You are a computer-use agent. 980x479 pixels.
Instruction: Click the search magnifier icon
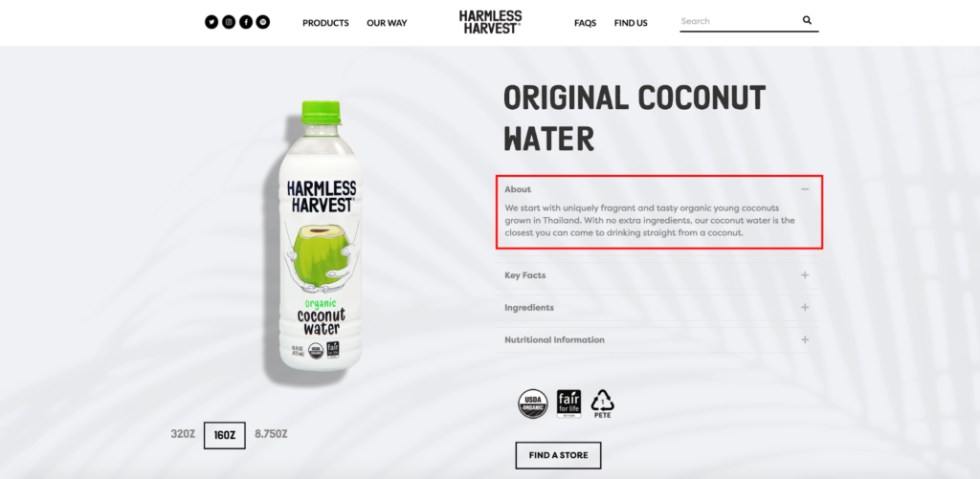click(807, 21)
